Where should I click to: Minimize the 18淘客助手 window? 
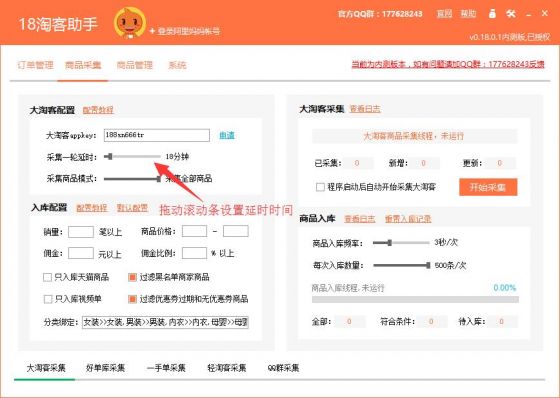(529, 14)
